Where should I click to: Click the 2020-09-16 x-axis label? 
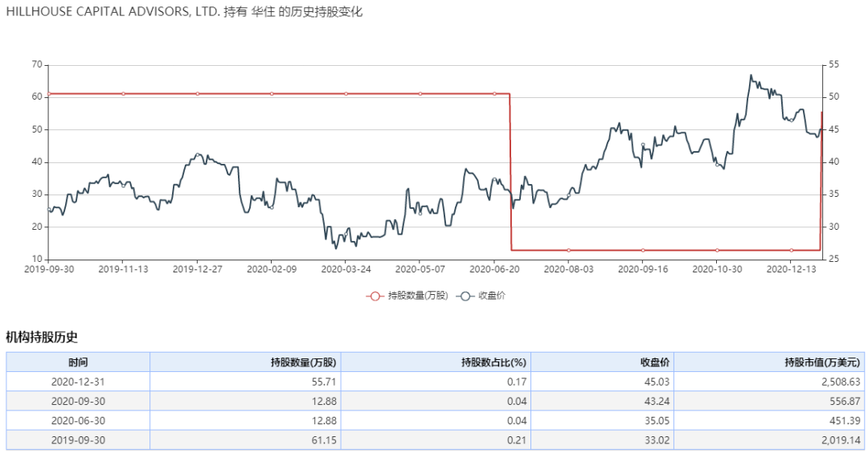pyautogui.click(x=643, y=269)
